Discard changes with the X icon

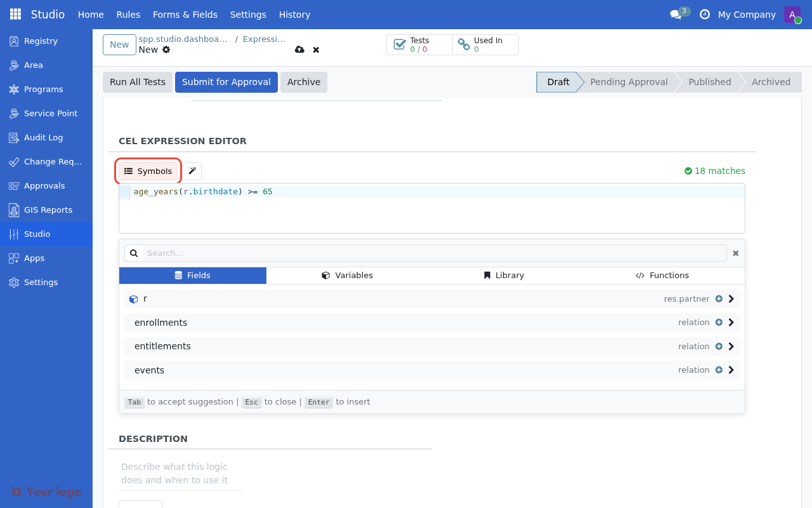pos(315,49)
